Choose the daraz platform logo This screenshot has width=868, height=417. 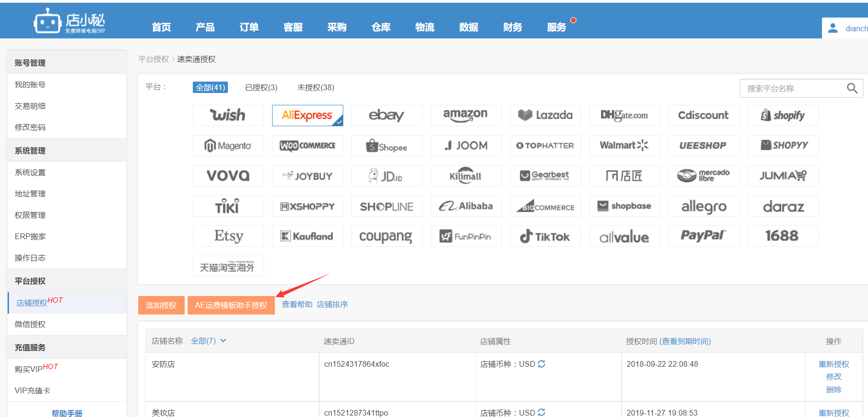point(783,206)
